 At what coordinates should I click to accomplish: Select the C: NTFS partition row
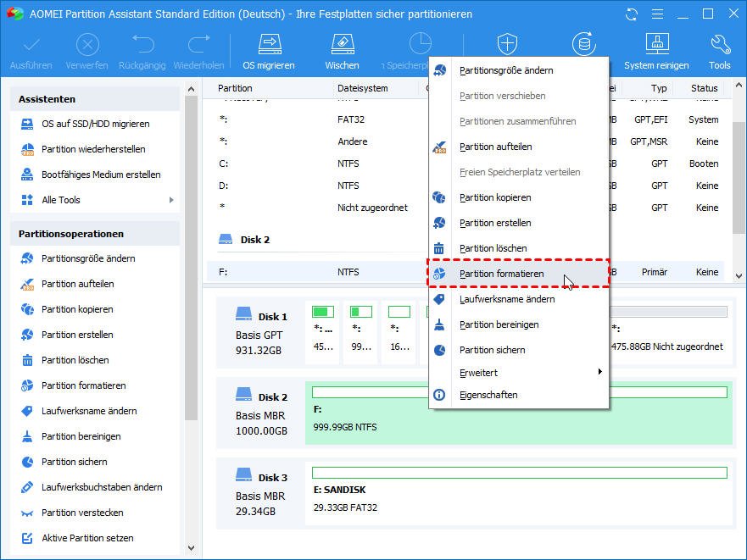pyautogui.click(x=465, y=164)
